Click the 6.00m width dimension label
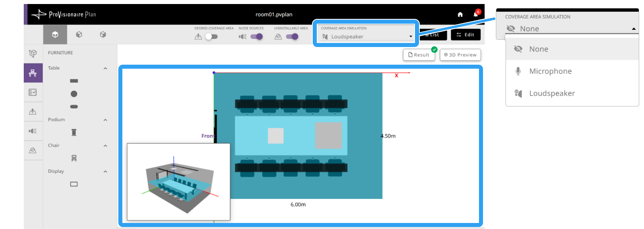The height and width of the screenshot is (229, 644). coord(298,204)
